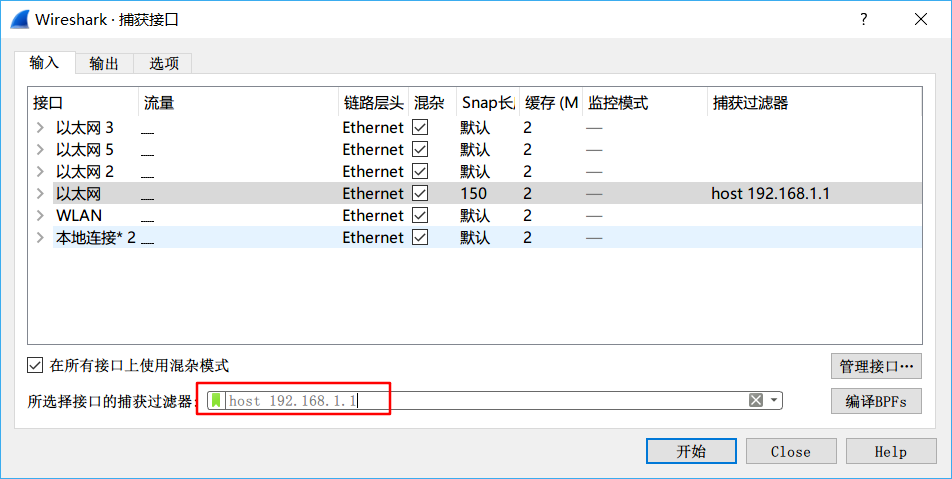This screenshot has width=952, height=479.
Task: Expand the WLAN interface row
Action: tap(40, 215)
